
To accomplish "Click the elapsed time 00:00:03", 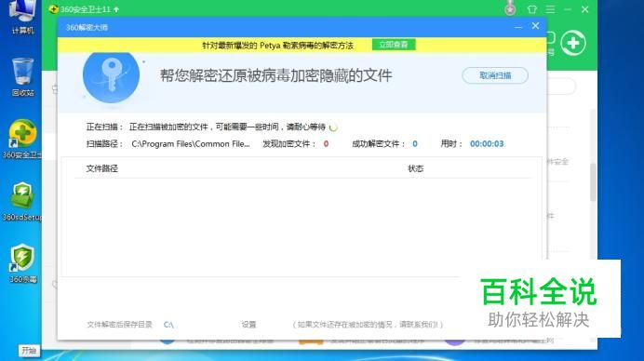I will point(487,143).
